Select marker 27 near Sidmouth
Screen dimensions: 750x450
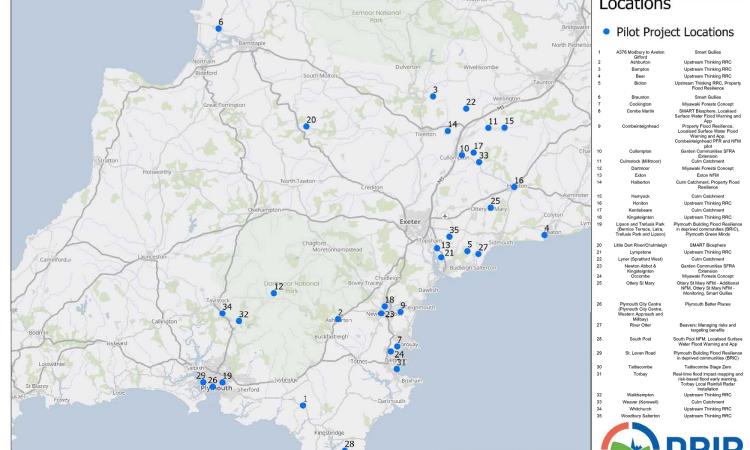coord(478,254)
